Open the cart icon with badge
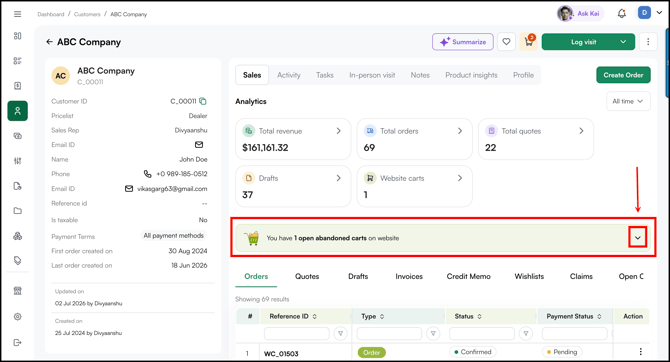 [529, 42]
